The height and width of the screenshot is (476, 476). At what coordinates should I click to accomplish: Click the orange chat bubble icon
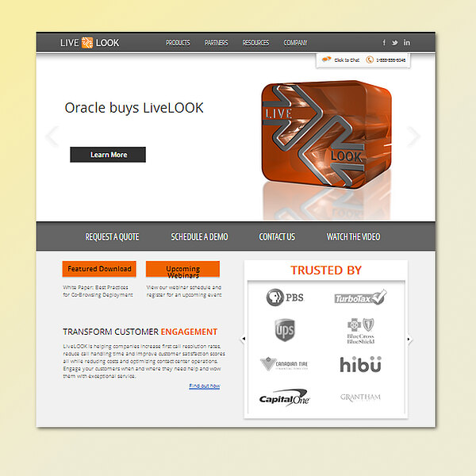[326, 59]
